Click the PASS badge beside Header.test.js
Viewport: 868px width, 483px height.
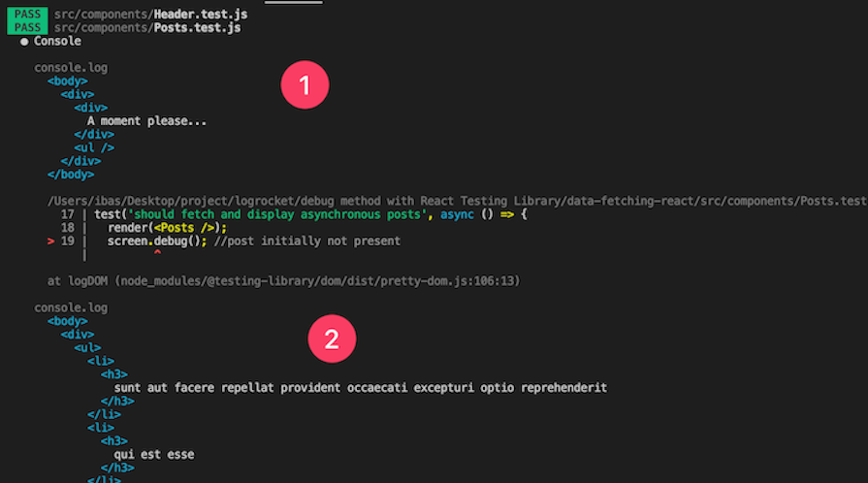26,15
